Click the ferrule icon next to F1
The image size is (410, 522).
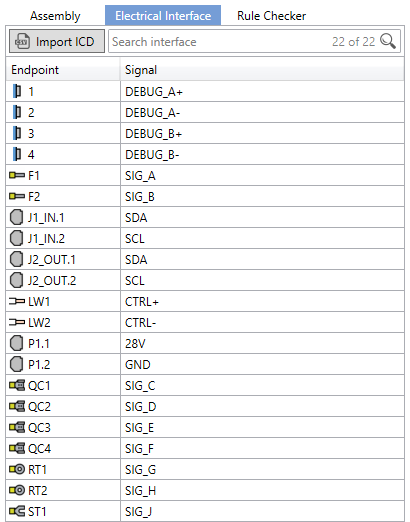coord(17,175)
